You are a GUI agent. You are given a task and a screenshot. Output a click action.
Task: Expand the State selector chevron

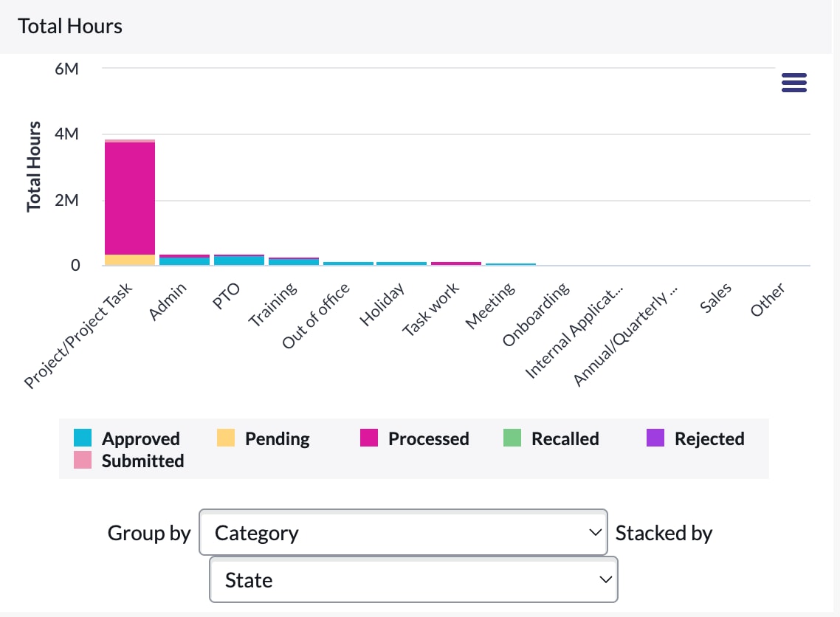604,580
